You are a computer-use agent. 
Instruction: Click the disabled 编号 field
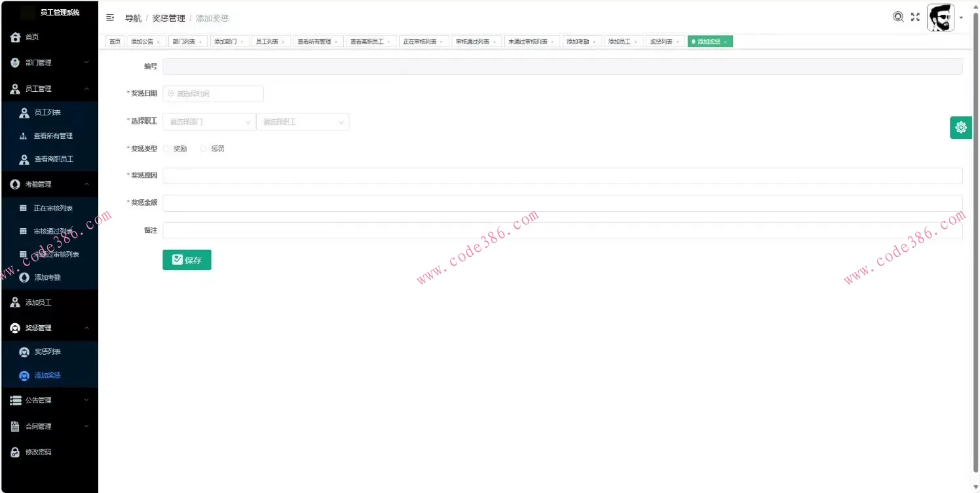(563, 66)
